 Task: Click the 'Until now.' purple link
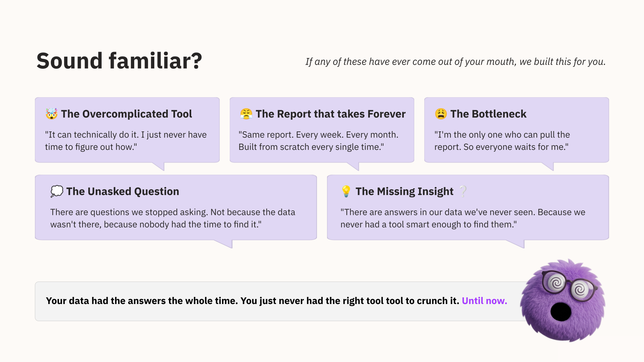pos(484,301)
